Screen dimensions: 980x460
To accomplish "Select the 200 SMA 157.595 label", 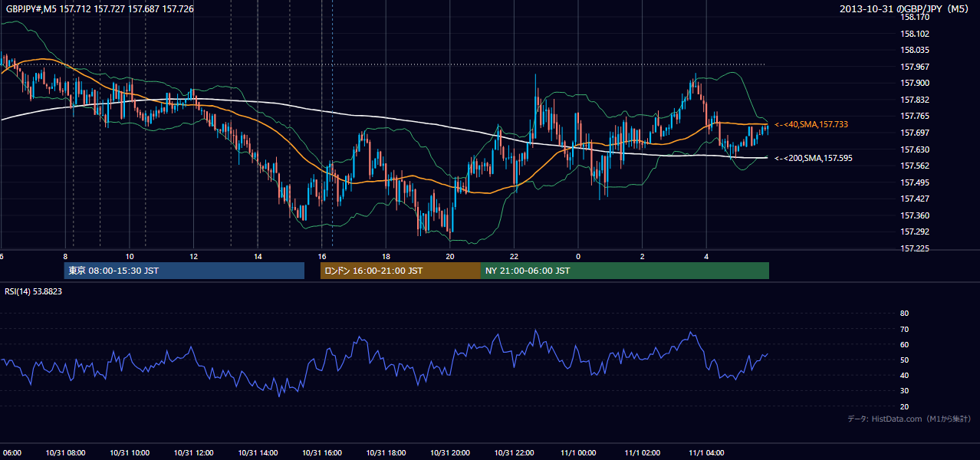I will (x=814, y=158).
